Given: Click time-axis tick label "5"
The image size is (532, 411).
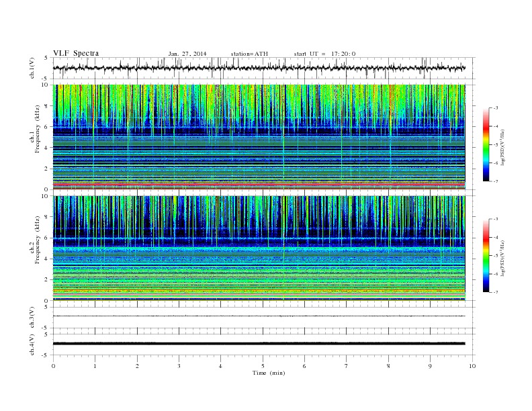Looking at the screenshot, I should click(263, 366).
